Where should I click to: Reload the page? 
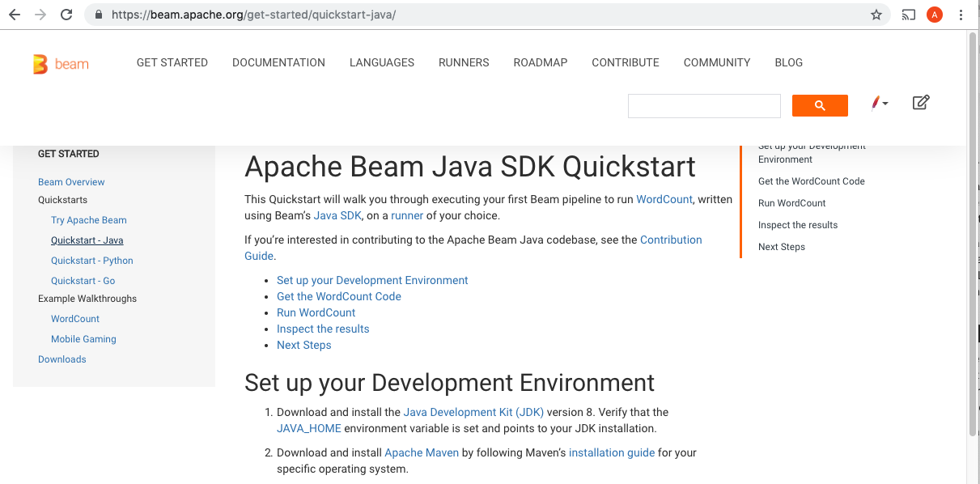pyautogui.click(x=67, y=15)
